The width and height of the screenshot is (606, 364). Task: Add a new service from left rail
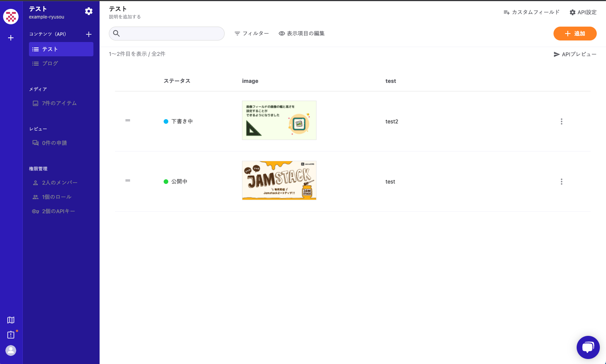tap(11, 38)
